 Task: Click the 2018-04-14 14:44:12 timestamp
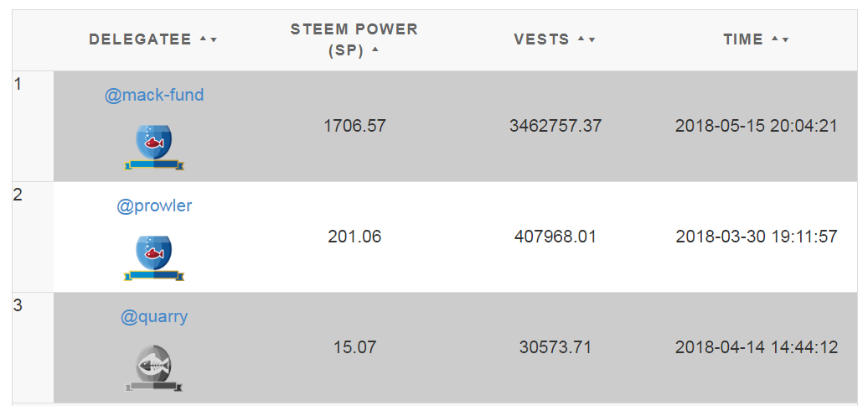click(x=757, y=348)
